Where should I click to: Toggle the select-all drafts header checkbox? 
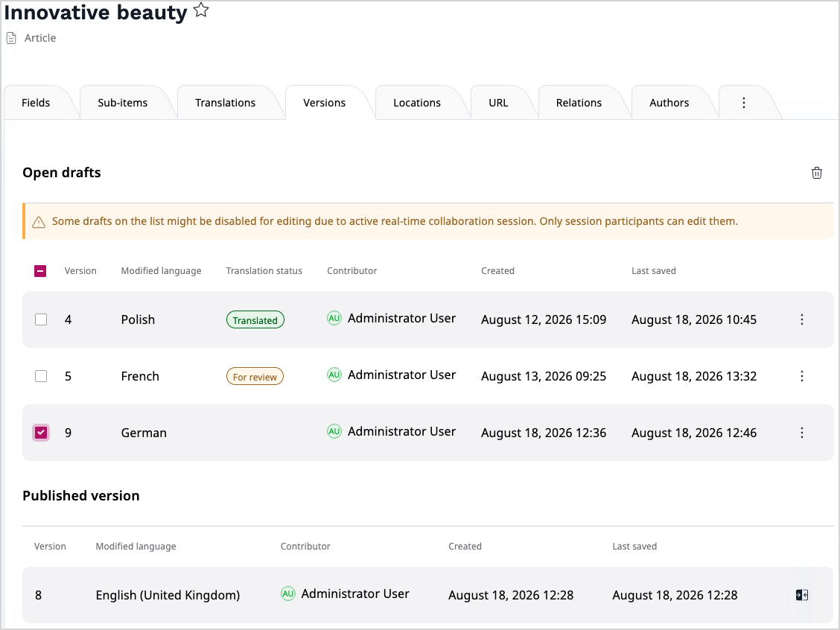click(40, 271)
